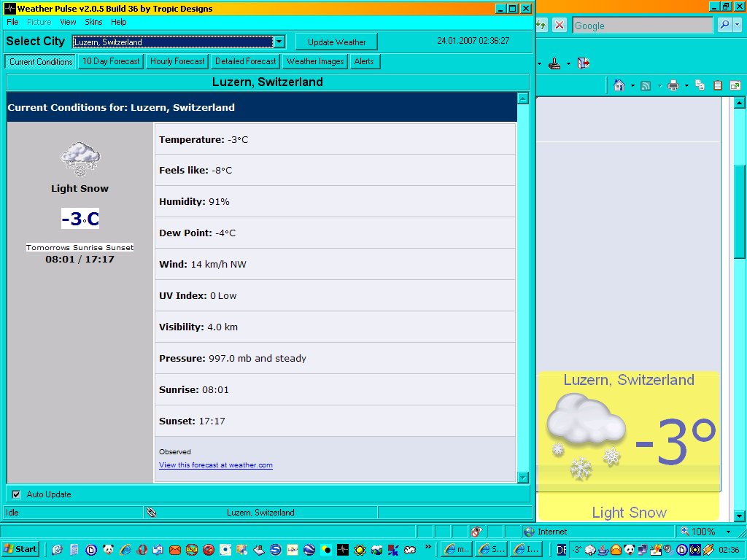747x560 pixels.
Task: Click the RSS feeds icon in browser toolbar
Action: pos(646,86)
